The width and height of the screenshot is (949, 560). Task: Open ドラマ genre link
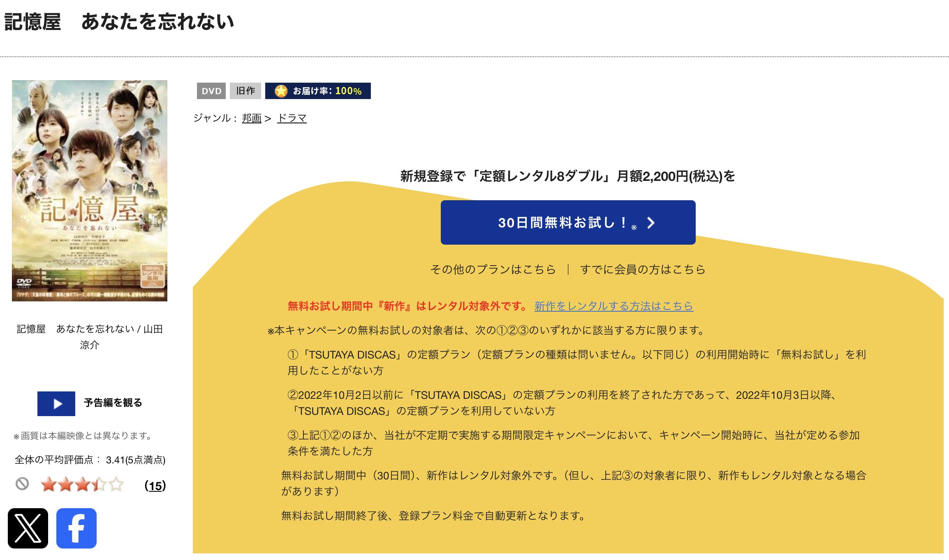click(x=292, y=118)
